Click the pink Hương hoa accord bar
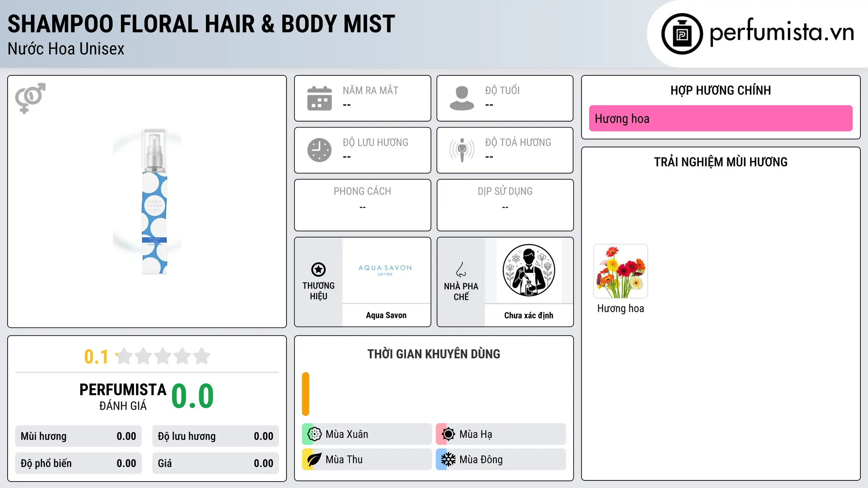This screenshot has height=488, width=868. click(x=721, y=118)
